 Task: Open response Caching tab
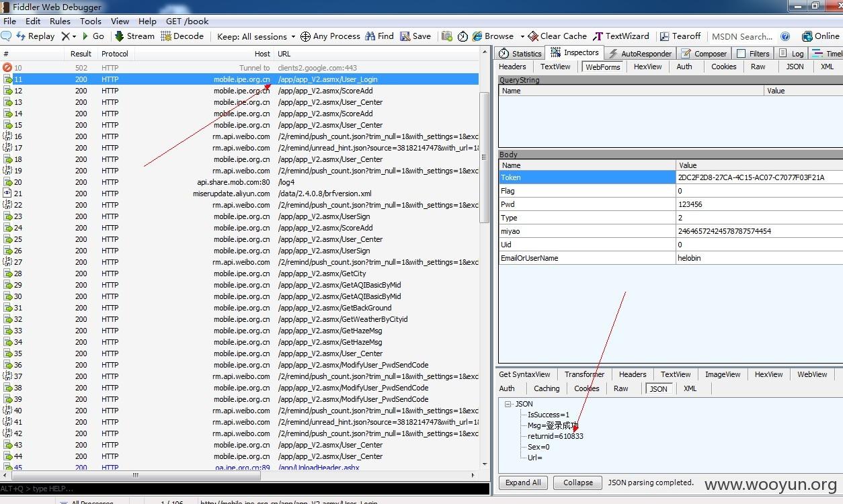pyautogui.click(x=547, y=388)
